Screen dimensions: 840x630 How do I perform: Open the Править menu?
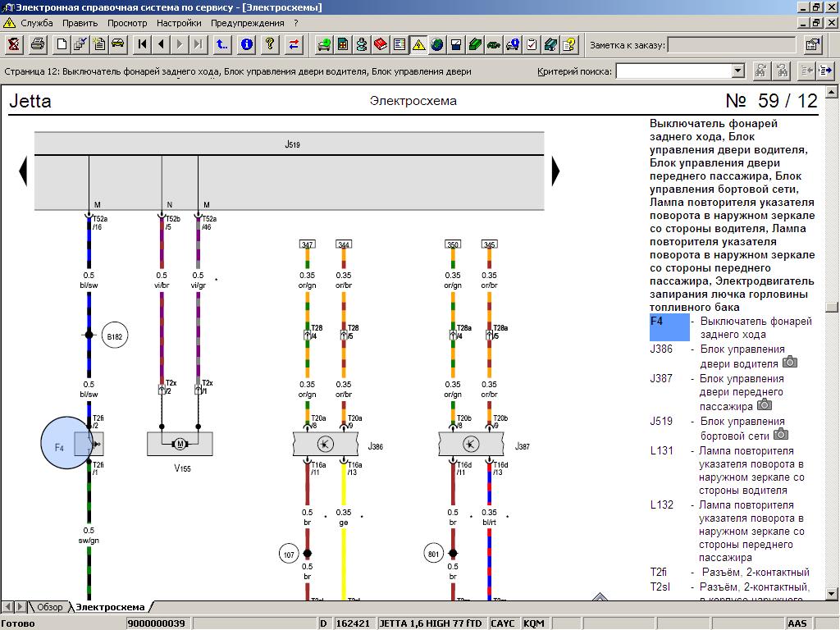pyautogui.click(x=80, y=23)
